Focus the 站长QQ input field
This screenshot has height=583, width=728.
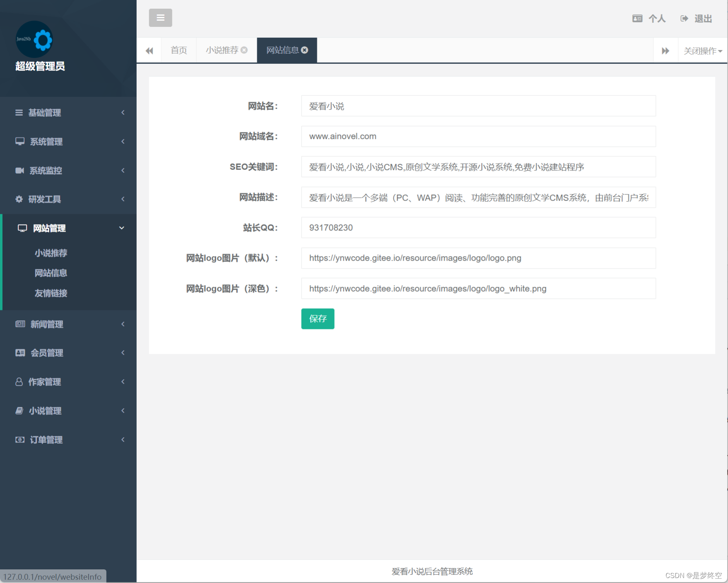pos(478,227)
